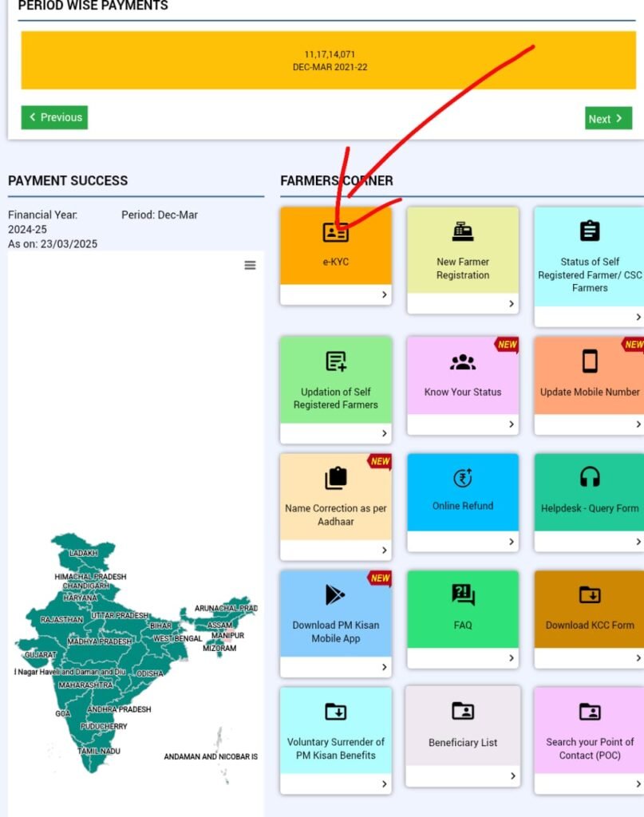
Task: Click the Search your Point of Contact icon
Action: [590, 711]
